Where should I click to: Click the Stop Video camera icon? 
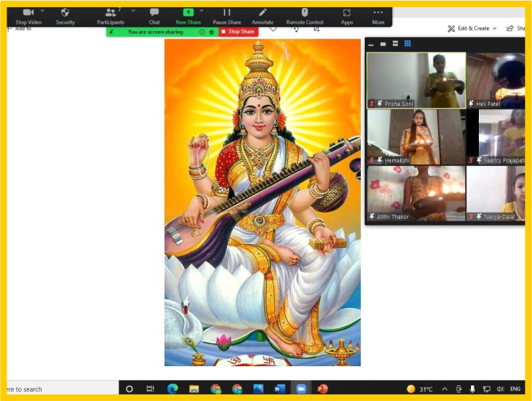tap(28, 13)
